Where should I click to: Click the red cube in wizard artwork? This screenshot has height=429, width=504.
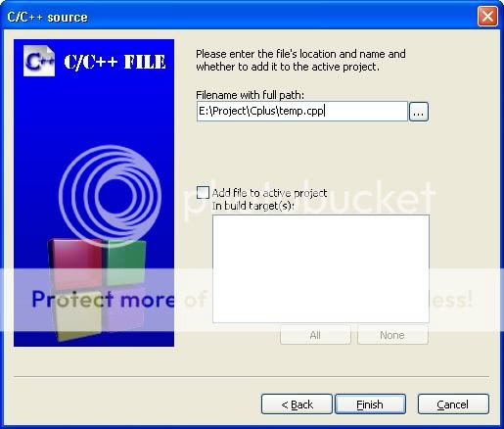[75, 263]
